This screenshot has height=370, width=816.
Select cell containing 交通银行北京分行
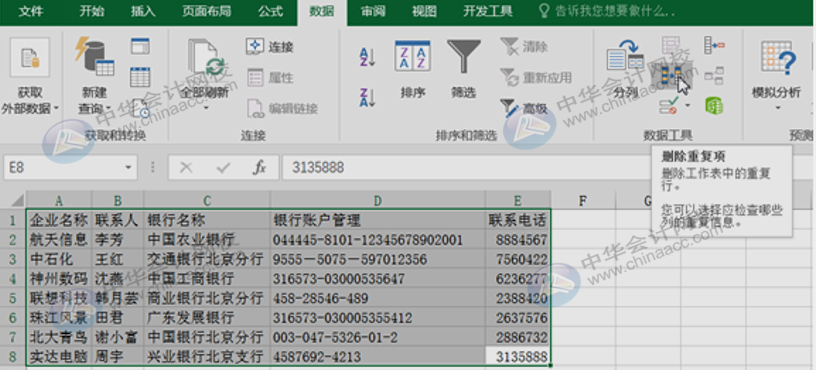207,259
